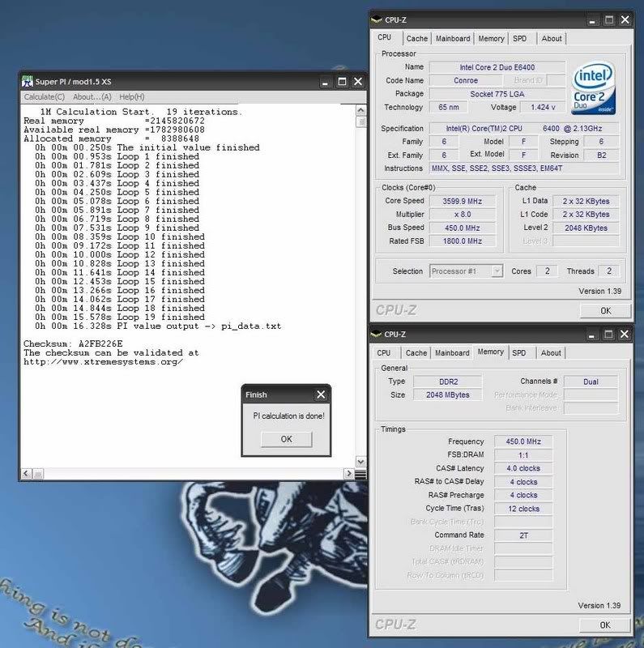Switch to CPU tab in bottom CPU-Z
Viewport: 644px width, 648px height.
384,353
